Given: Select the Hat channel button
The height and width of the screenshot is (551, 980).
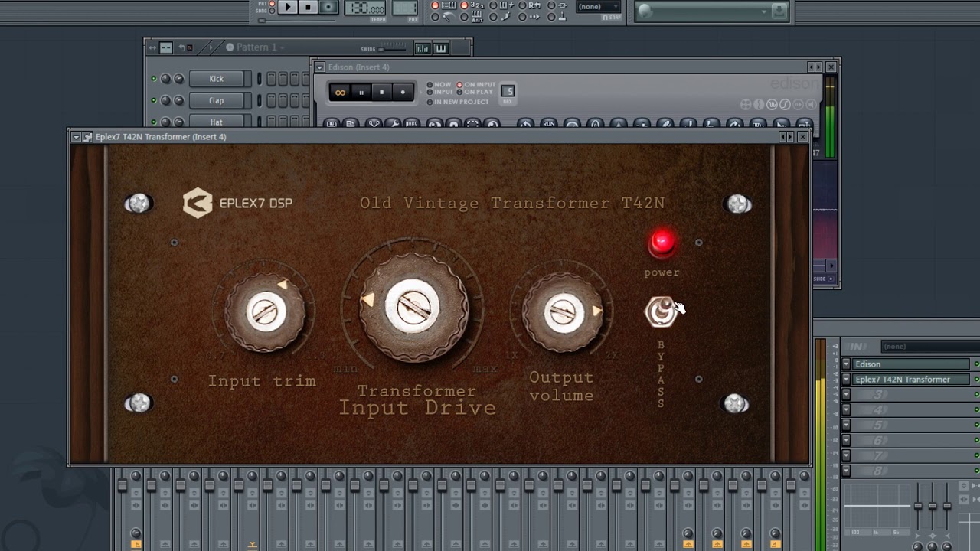Looking at the screenshot, I should tap(217, 122).
